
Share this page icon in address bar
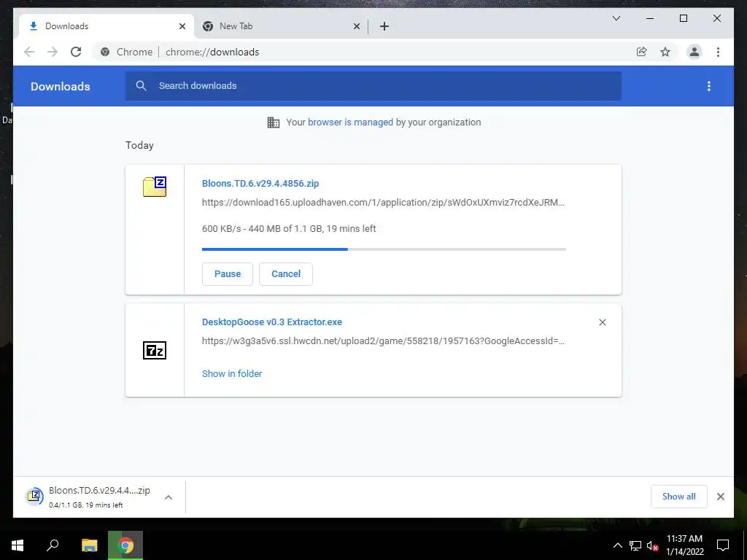pyautogui.click(x=642, y=52)
